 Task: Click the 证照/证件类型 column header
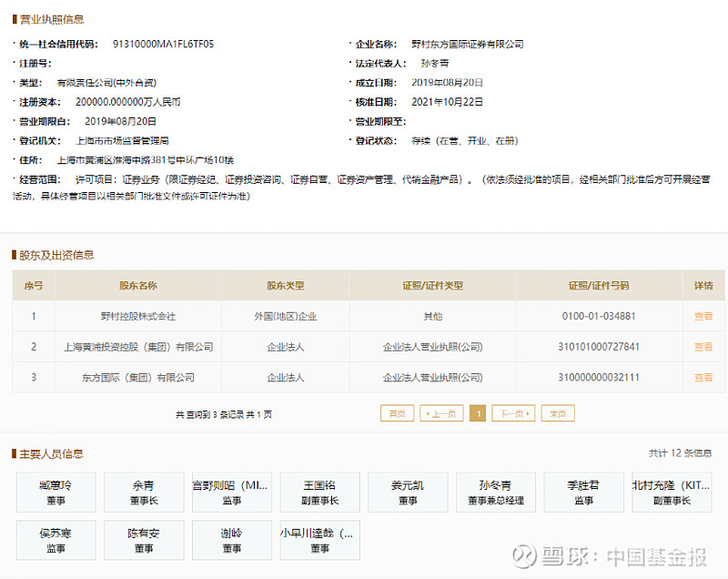click(433, 286)
